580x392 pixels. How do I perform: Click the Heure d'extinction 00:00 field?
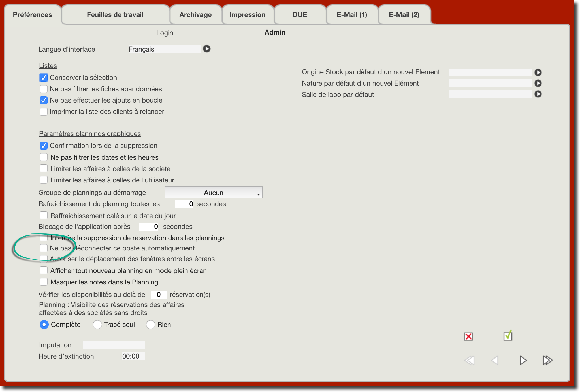[133, 356]
